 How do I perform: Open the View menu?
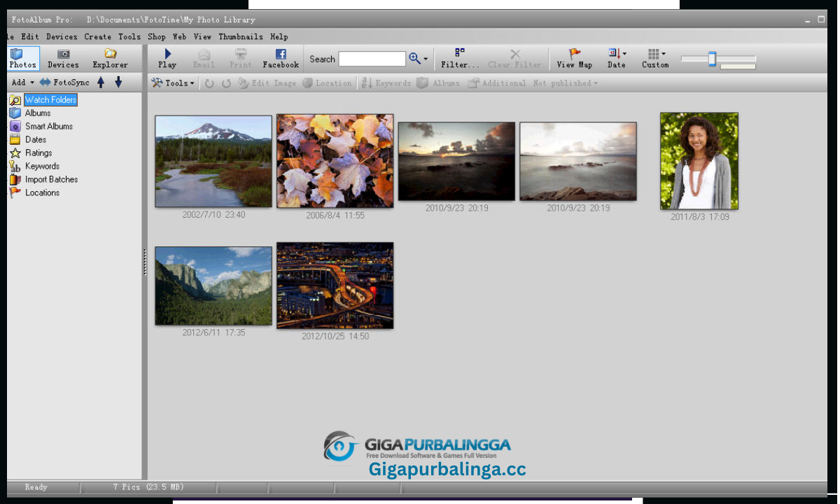pyautogui.click(x=202, y=36)
